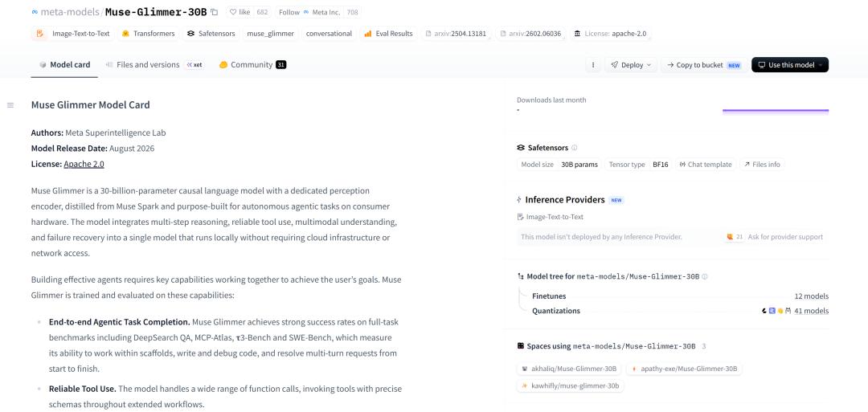Open table of contents hamburger icon
Viewport: 868px width, 412px height.
click(x=10, y=105)
